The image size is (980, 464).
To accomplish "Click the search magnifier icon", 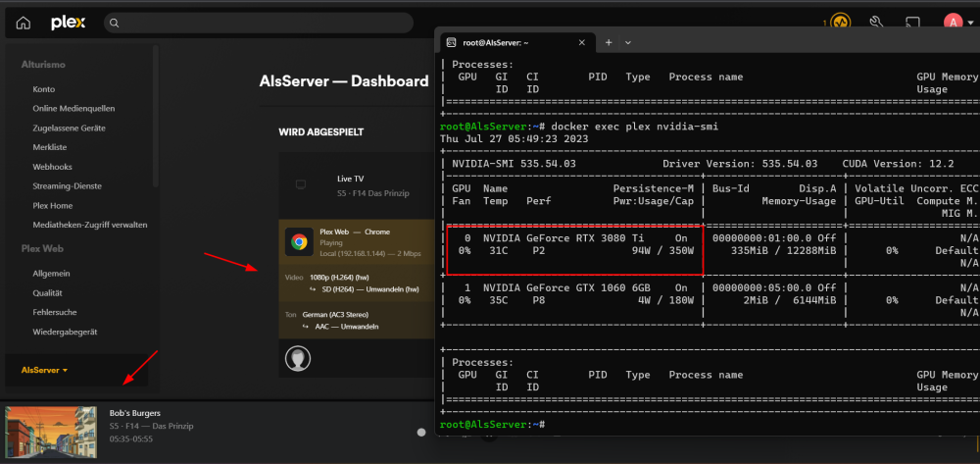I will pyautogui.click(x=115, y=24).
